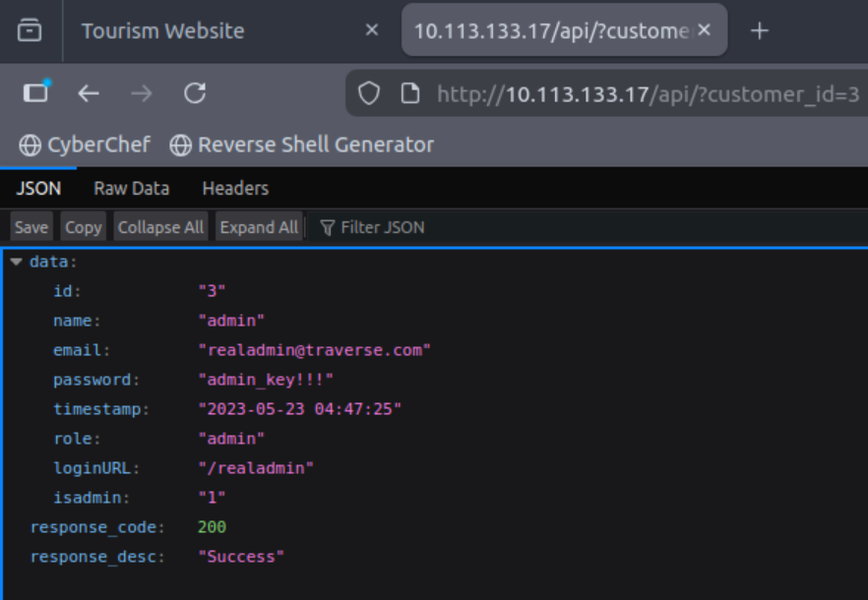This screenshot has height=600, width=868.
Task: Click the Expand All button
Action: click(x=259, y=227)
